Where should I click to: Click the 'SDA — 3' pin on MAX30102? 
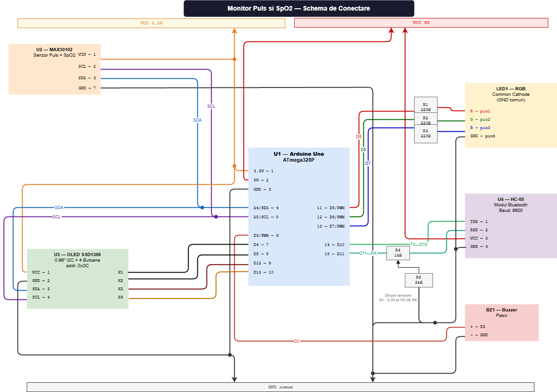[x=87, y=78]
